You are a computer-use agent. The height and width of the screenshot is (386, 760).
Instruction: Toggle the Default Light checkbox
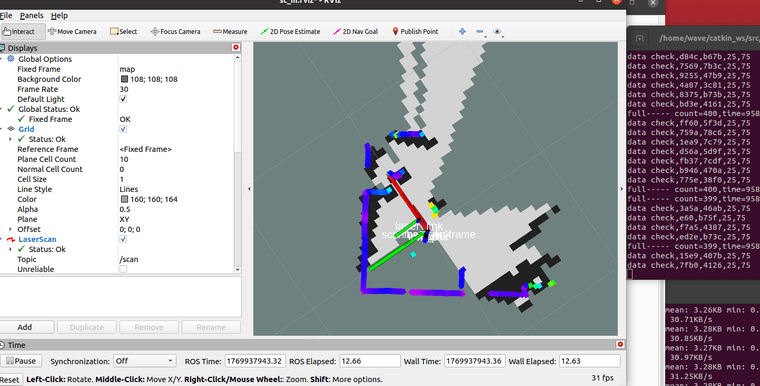tap(123, 99)
